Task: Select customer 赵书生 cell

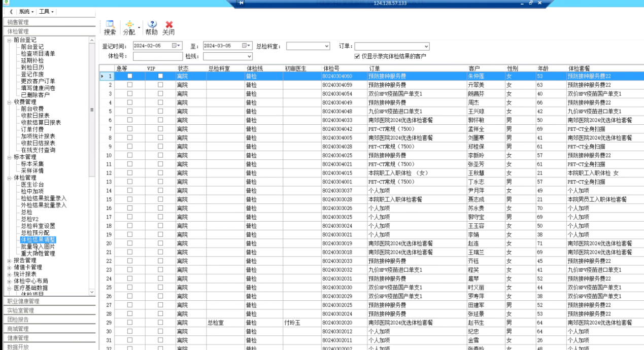Action: click(486, 323)
